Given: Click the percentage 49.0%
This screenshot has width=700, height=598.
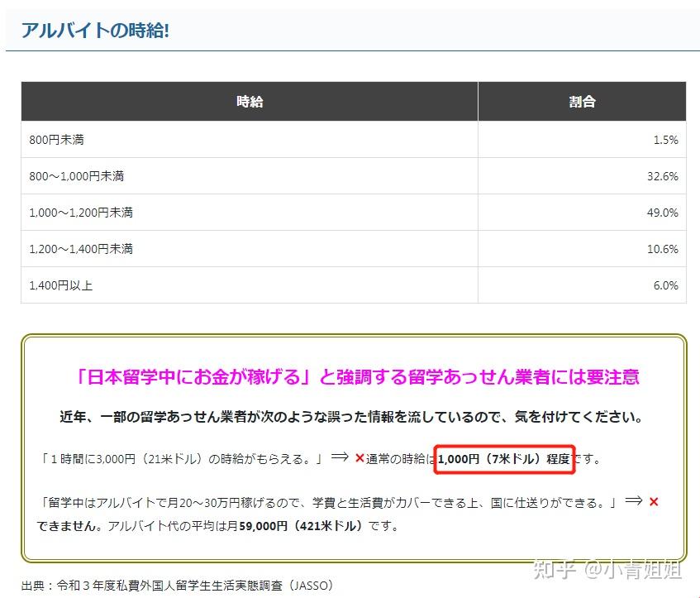Looking at the screenshot, I should 663,213.
